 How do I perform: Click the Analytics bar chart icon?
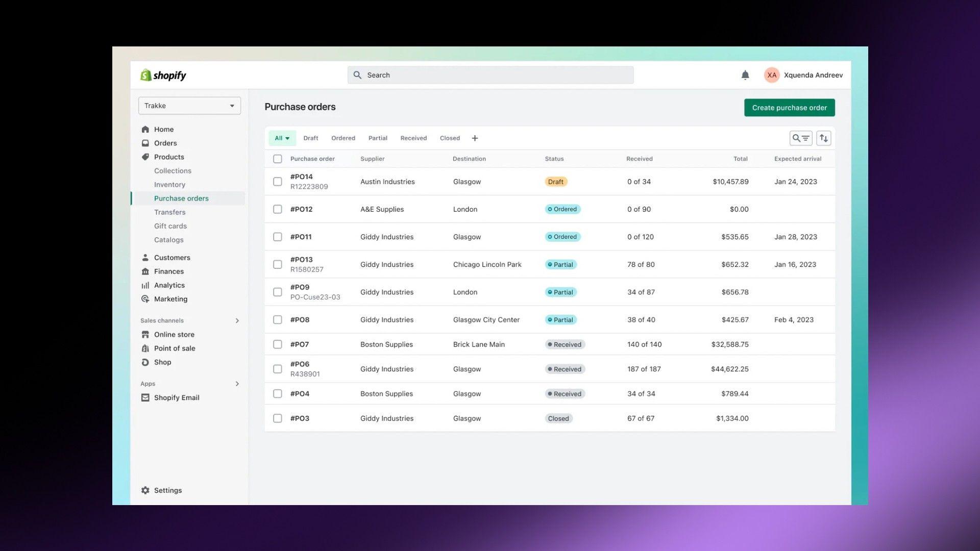click(145, 285)
